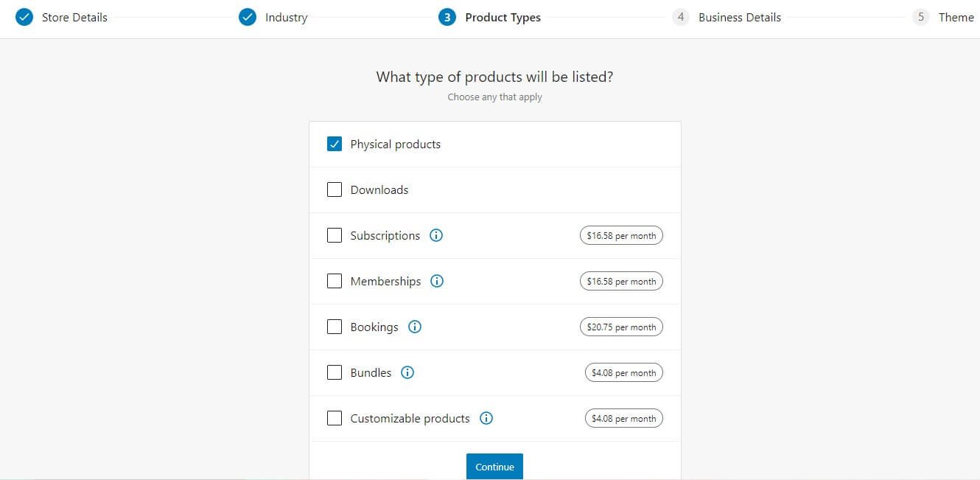Tick the Subscriptions checkbox
Screen dimensions: 980x480
pos(335,236)
